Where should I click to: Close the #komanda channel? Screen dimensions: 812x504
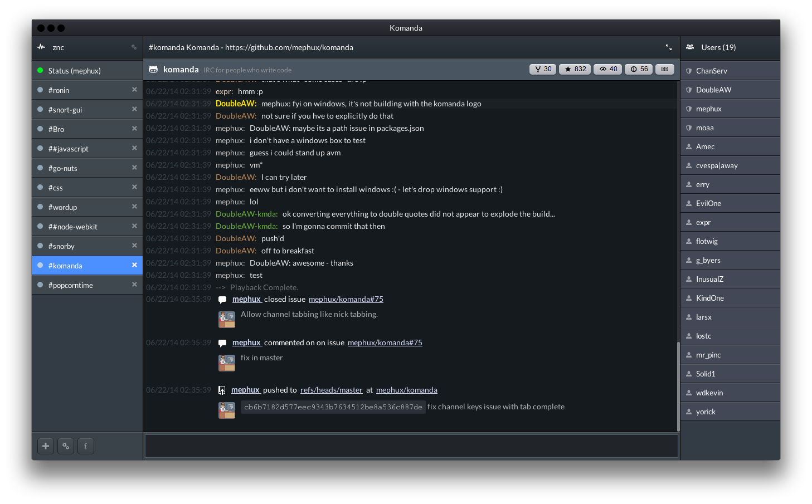coord(134,265)
